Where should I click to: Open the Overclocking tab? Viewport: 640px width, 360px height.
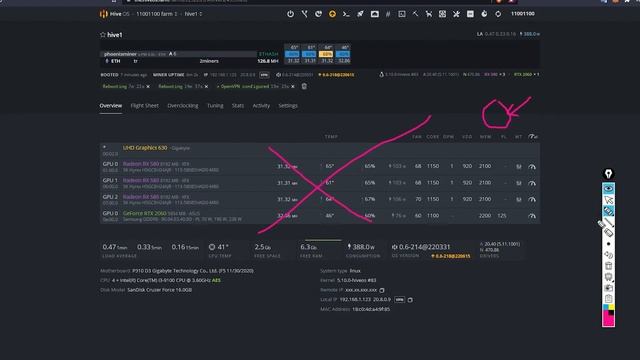(x=183, y=105)
